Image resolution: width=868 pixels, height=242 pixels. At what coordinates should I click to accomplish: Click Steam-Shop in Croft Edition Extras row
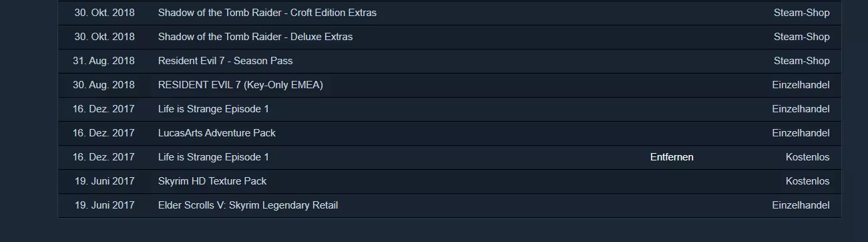click(801, 13)
